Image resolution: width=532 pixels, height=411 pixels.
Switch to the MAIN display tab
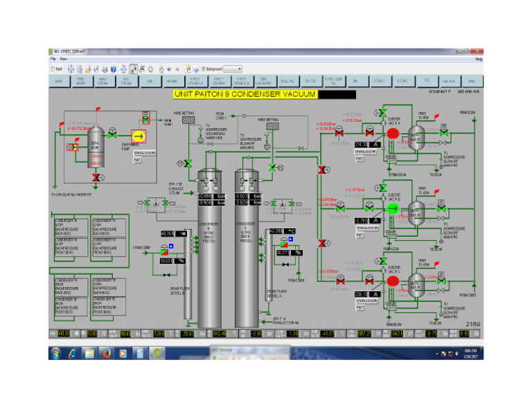tap(59, 82)
